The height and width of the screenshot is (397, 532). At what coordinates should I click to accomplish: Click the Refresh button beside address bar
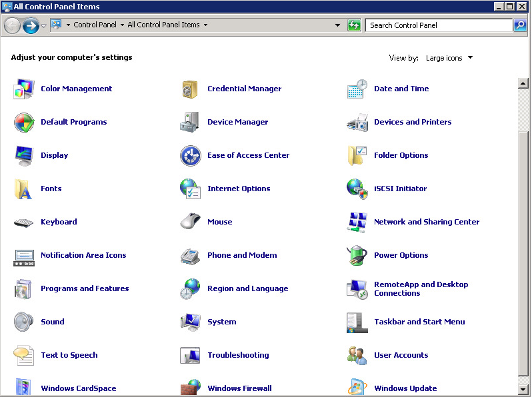(x=354, y=25)
